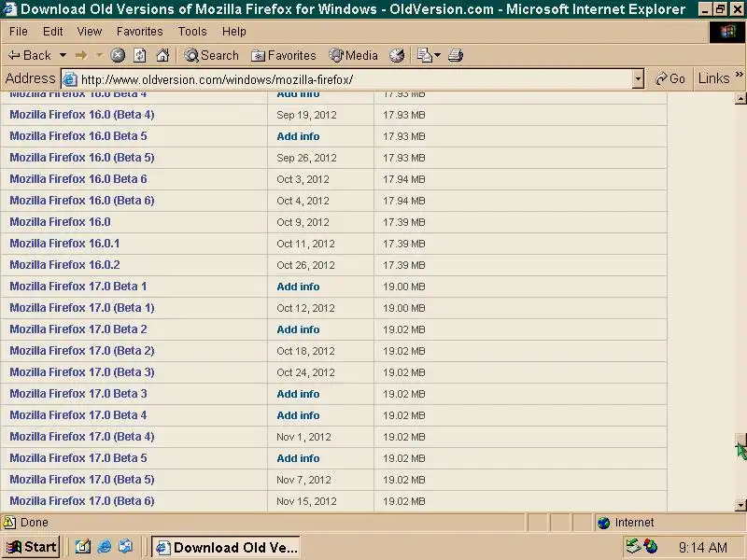
Task: Open the Media toolbar button
Action: pos(354,55)
